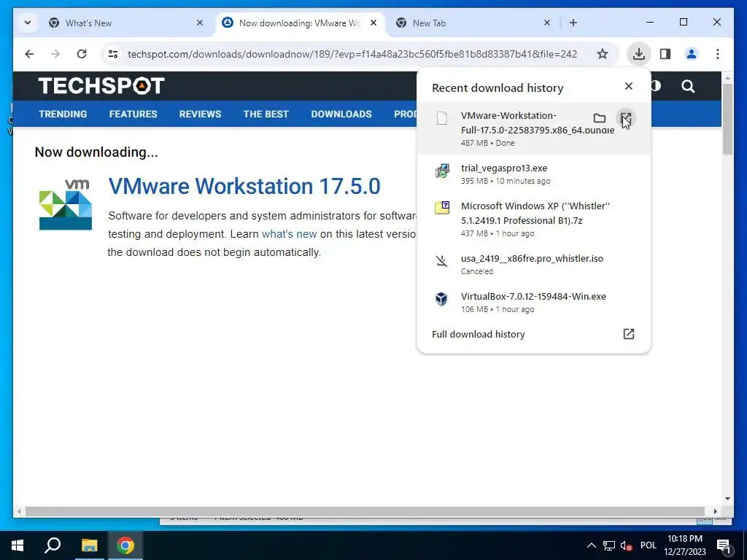This screenshot has height=560, width=747.
Task: Open File Explorer from the taskbar
Action: (89, 545)
